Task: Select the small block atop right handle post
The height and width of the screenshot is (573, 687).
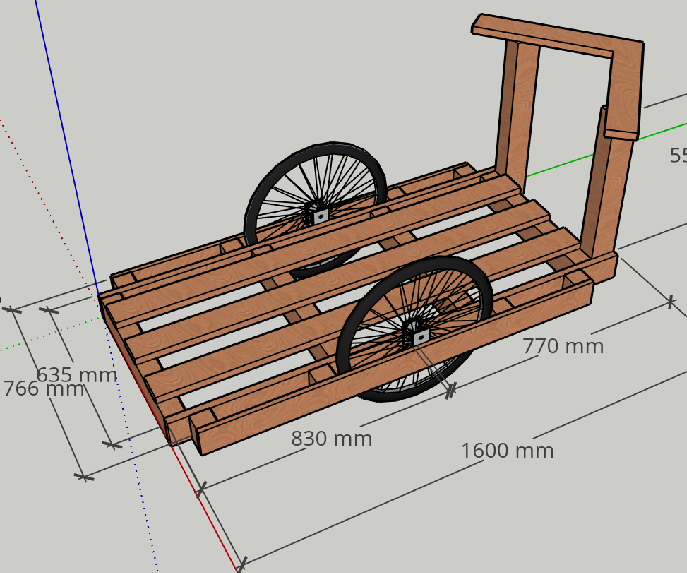Action: (621, 120)
